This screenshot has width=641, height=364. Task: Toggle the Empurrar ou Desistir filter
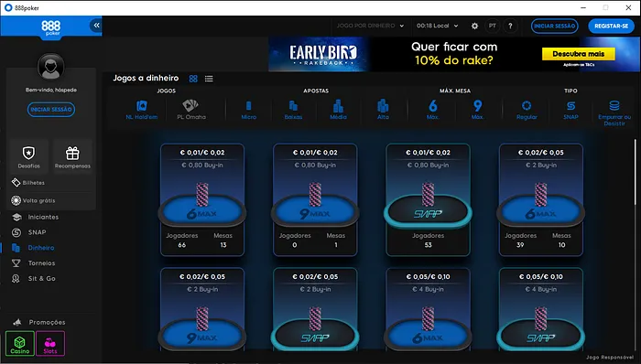click(x=614, y=112)
